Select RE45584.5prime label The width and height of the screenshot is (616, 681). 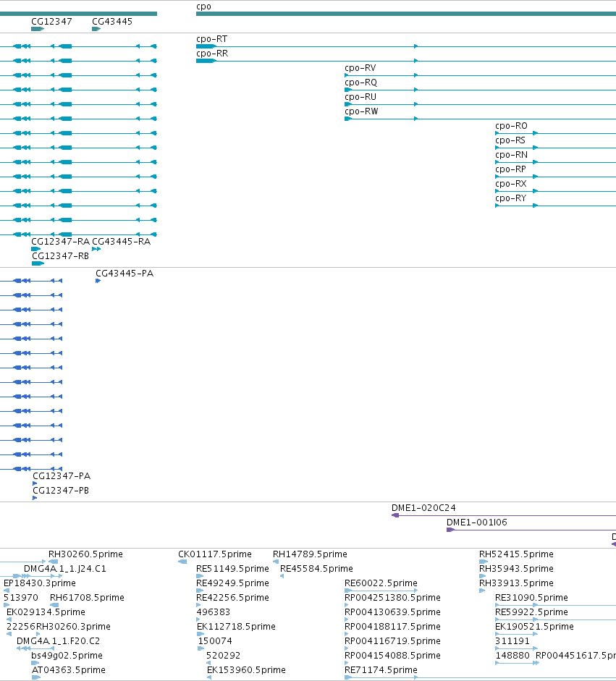(x=317, y=569)
